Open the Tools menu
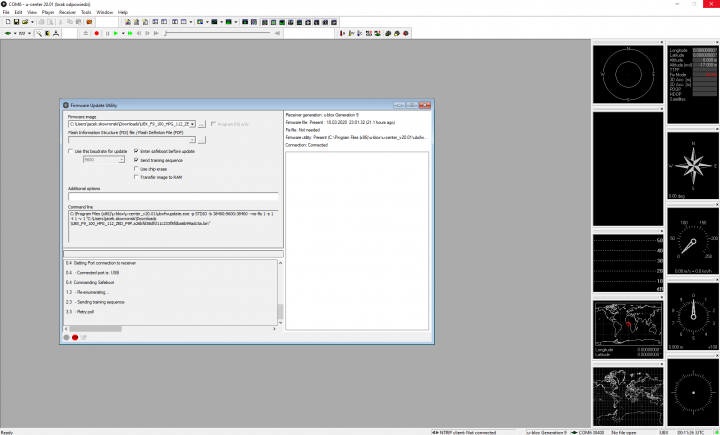This screenshot has width=720, height=435. pos(86,12)
